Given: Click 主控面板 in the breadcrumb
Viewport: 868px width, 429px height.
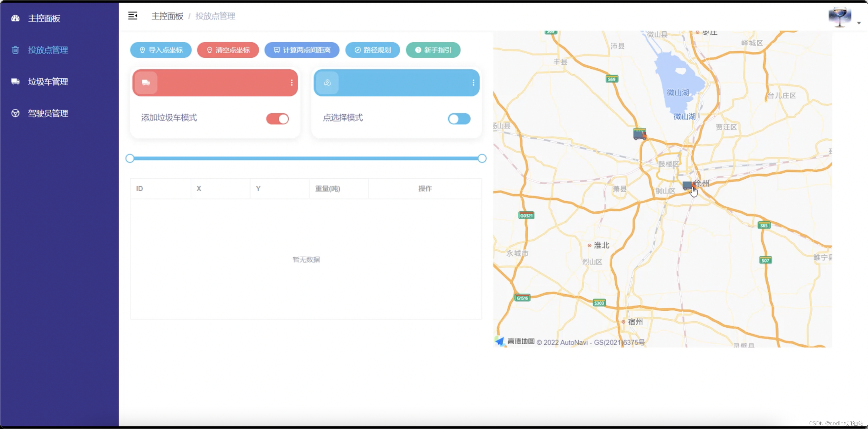Looking at the screenshot, I should [x=167, y=16].
